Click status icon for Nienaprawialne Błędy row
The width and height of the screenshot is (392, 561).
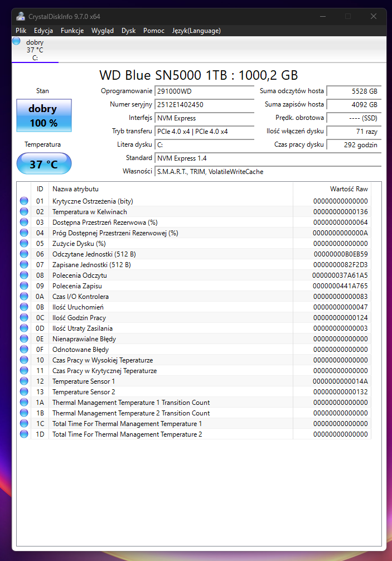(24, 339)
